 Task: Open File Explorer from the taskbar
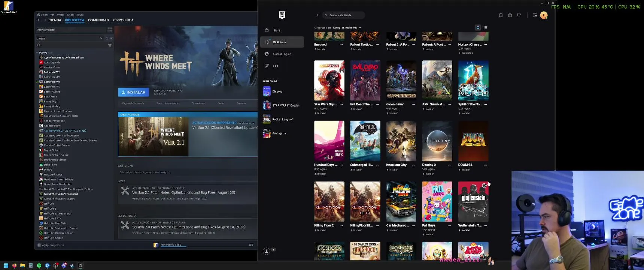pyautogui.click(x=22, y=265)
